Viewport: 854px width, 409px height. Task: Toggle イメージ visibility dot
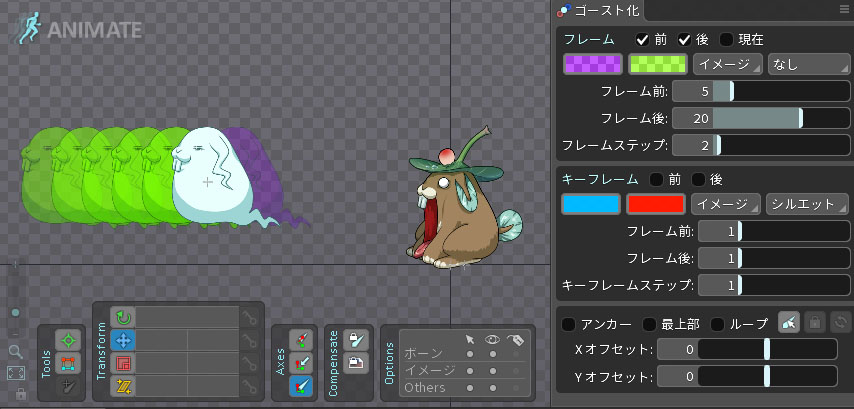point(493,371)
